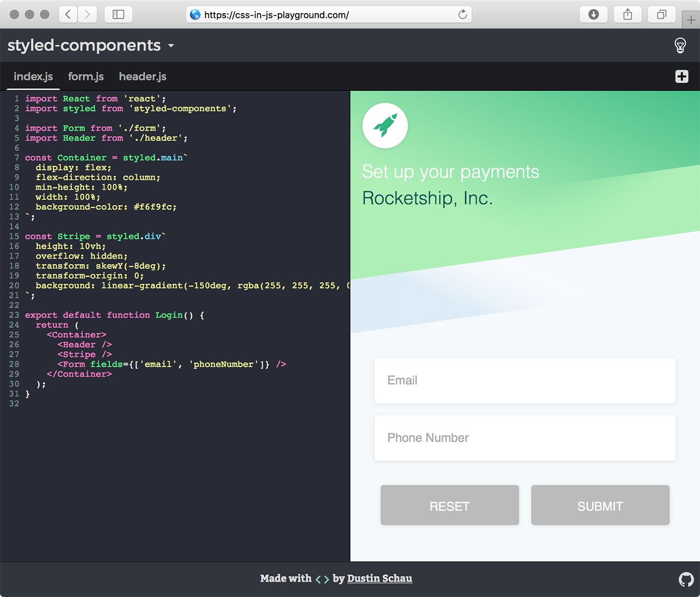Image resolution: width=700 pixels, height=597 pixels.
Task: Click 'height: 10vh;' code line
Action: (71, 247)
